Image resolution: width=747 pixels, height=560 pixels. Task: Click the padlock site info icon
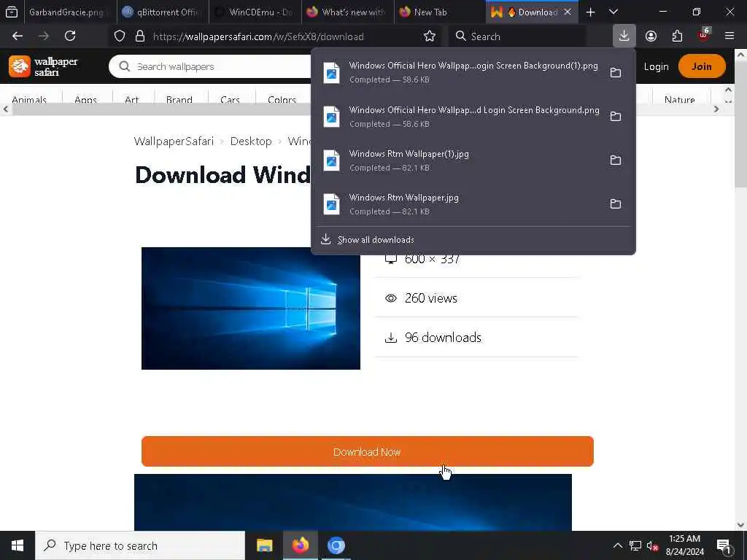click(140, 36)
